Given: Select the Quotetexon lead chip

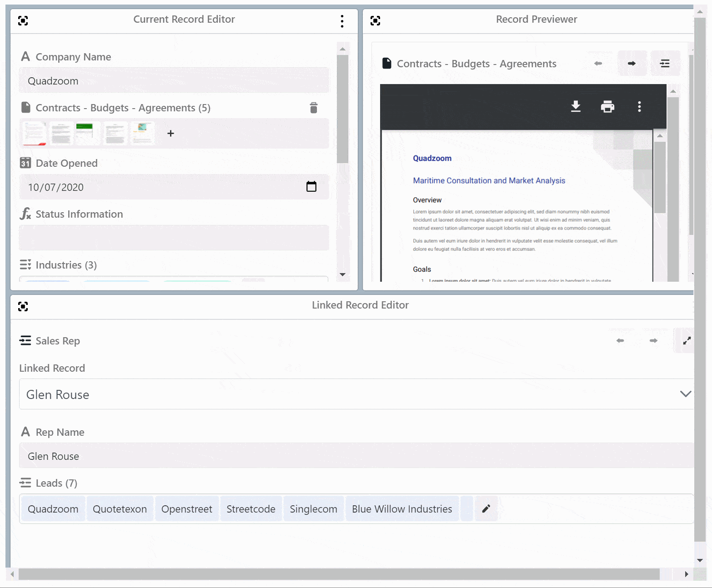Looking at the screenshot, I should 120,509.
